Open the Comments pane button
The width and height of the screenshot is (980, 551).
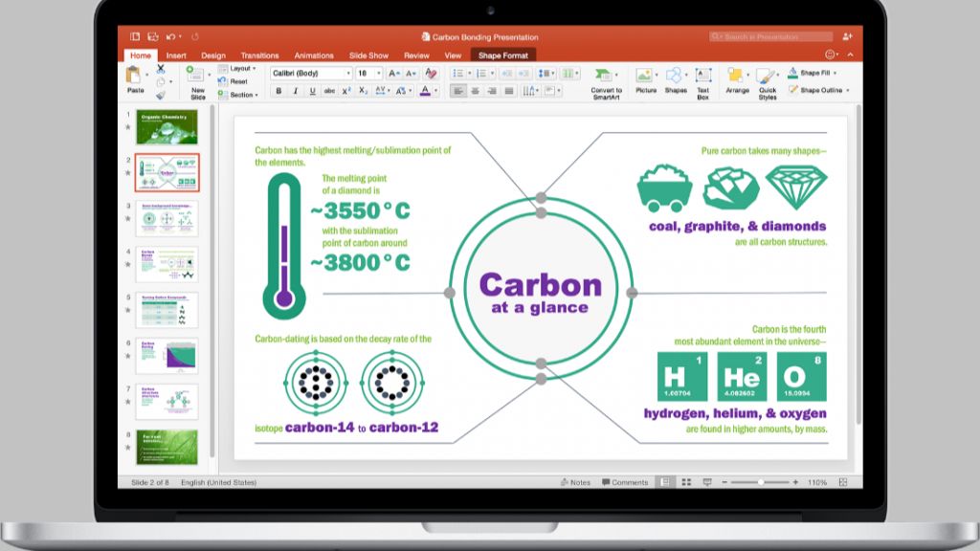tap(624, 482)
